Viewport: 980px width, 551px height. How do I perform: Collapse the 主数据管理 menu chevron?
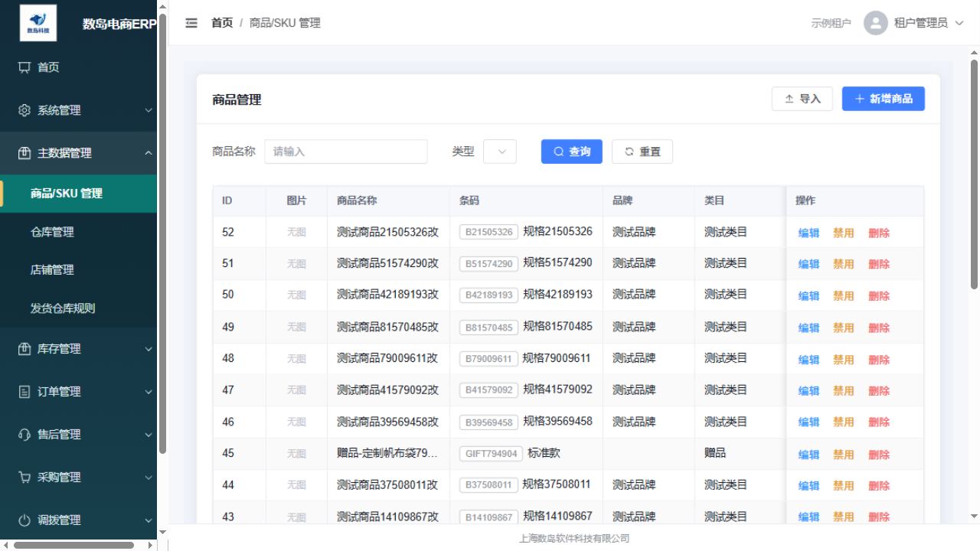(x=149, y=153)
